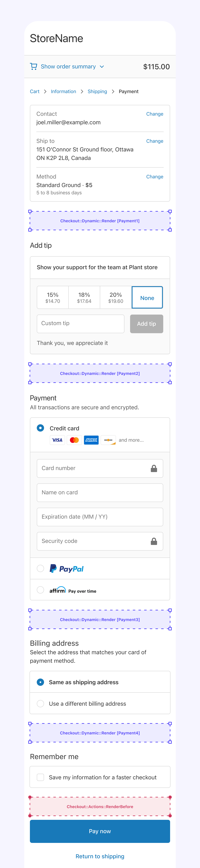200x868 pixels.
Task: Click Change next to Ship to address
Action: click(155, 141)
